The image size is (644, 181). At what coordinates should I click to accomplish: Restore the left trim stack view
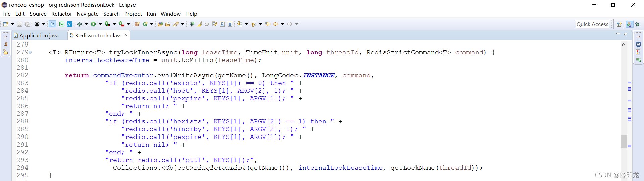pyautogui.click(x=5, y=37)
